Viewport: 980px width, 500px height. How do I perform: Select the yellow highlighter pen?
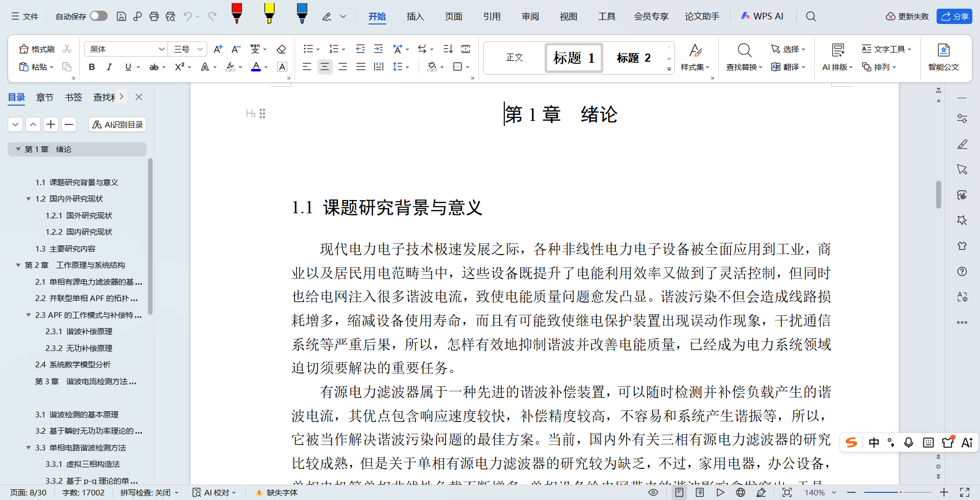[x=269, y=13]
